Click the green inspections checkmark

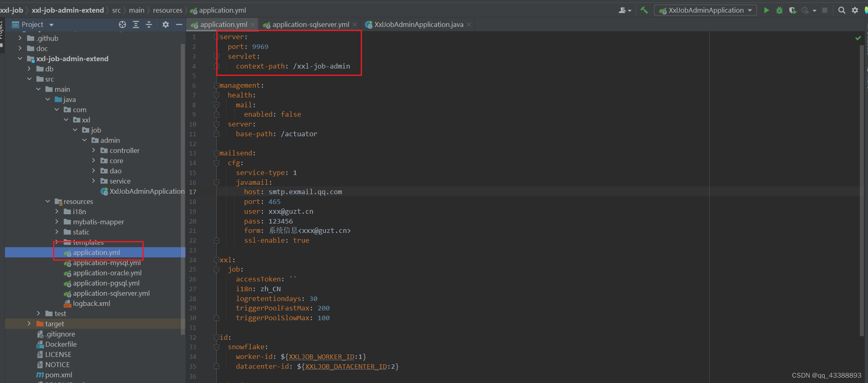click(857, 38)
